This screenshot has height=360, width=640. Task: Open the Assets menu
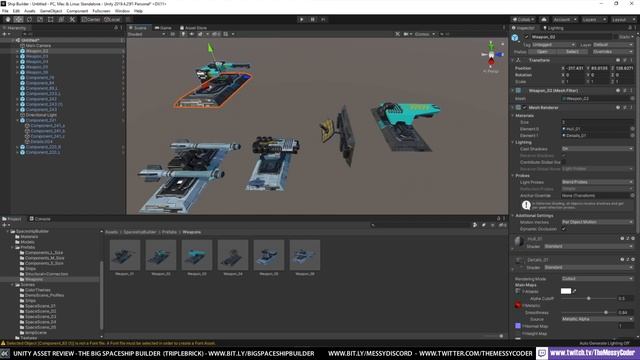[x=30, y=11]
